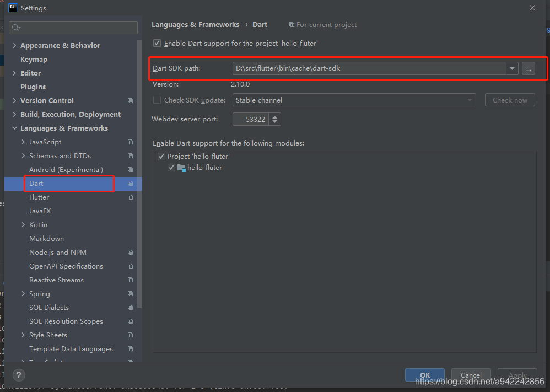Increase Webdev server port with the up stepper

274,116
